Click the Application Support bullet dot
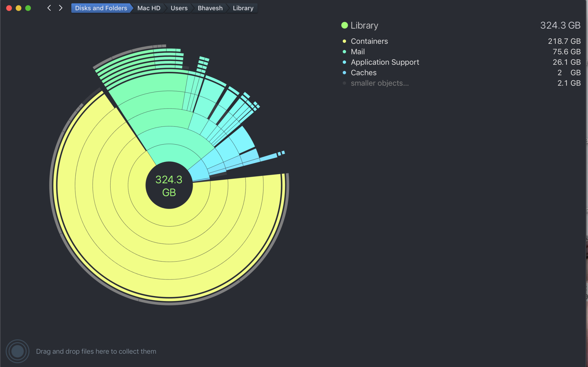 [344, 62]
